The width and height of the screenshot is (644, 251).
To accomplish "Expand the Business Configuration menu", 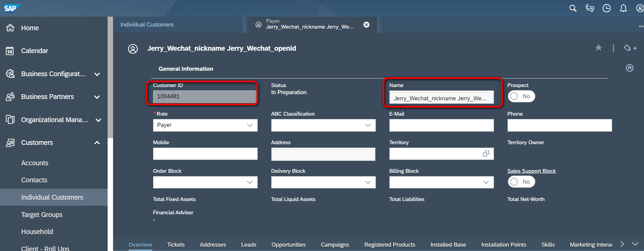I will coord(97,74).
